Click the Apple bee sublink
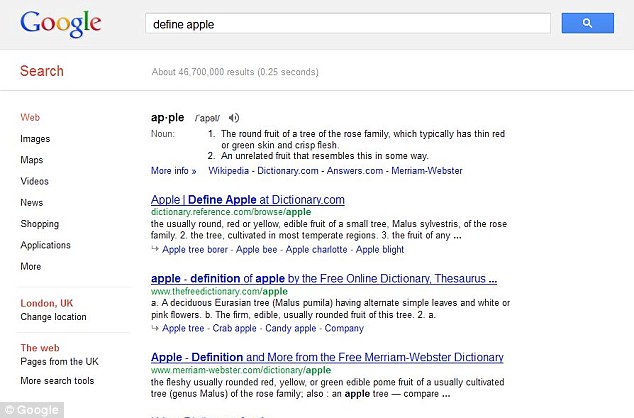 click(256, 249)
